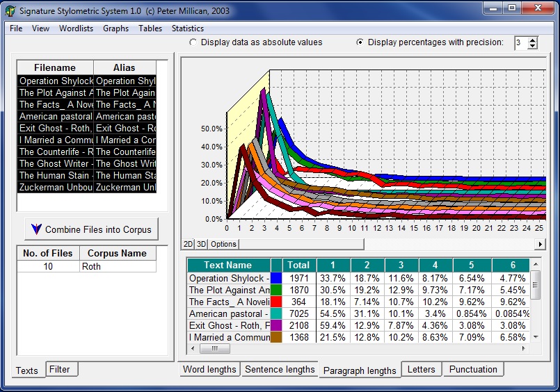Viewport: 560px width, 392px height.
Task: Click the Corpus Name column header
Action: tap(117, 253)
